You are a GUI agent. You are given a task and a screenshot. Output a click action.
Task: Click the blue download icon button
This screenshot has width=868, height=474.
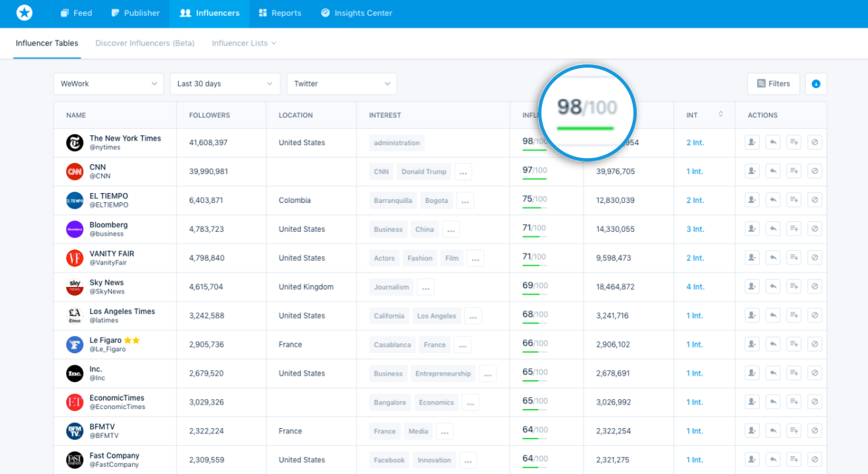click(x=816, y=83)
